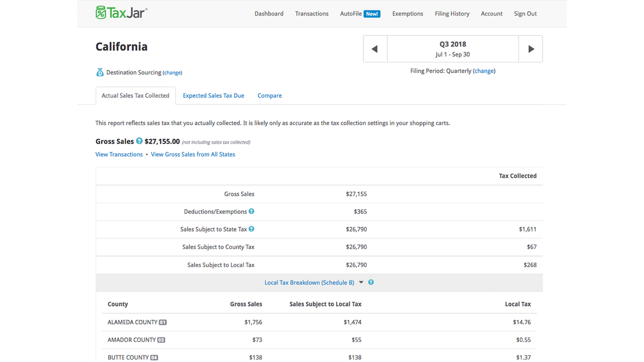Open AutoFile menu item
This screenshot has width=644, height=362.
coord(351,14)
